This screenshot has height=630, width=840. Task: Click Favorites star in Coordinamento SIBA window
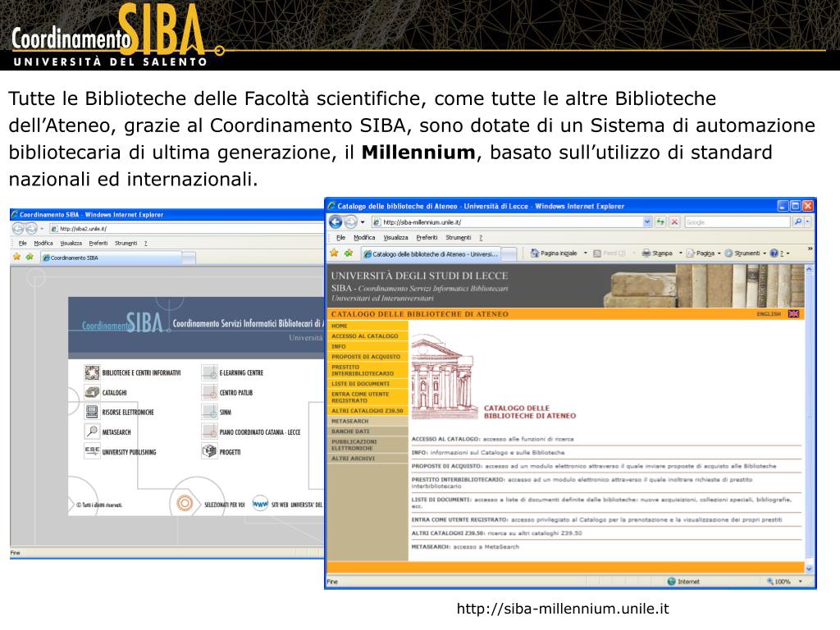[x=16, y=257]
